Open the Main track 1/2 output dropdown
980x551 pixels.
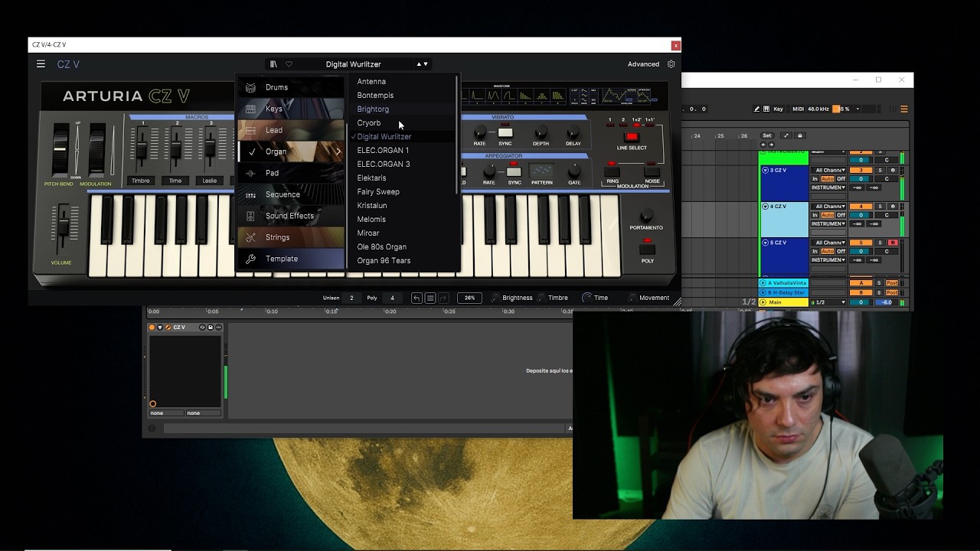(x=828, y=302)
